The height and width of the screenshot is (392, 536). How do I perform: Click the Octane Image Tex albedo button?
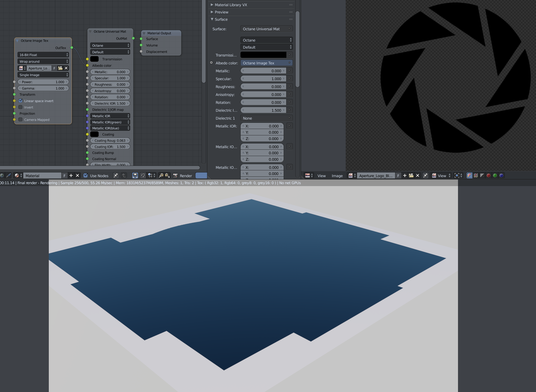pyautogui.click(x=263, y=63)
